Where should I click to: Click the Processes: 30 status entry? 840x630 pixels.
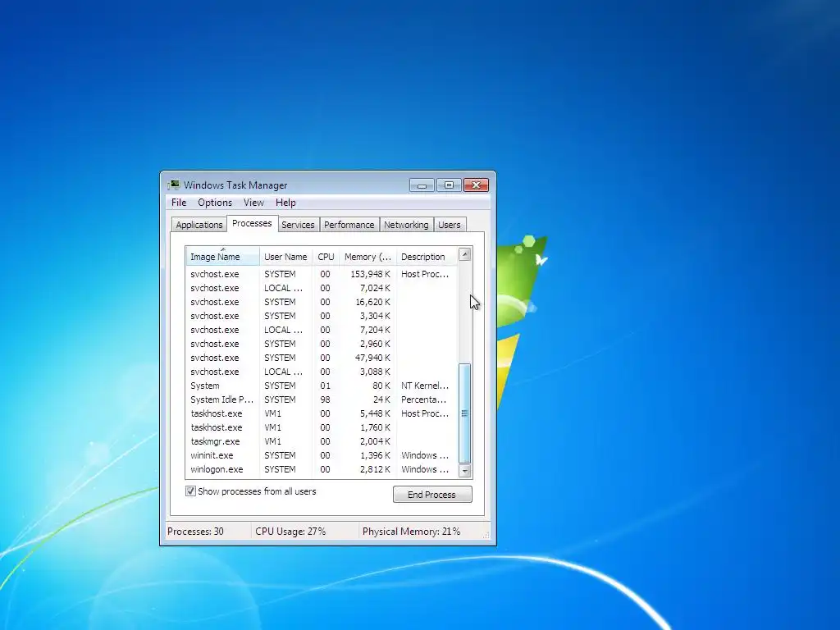(195, 532)
